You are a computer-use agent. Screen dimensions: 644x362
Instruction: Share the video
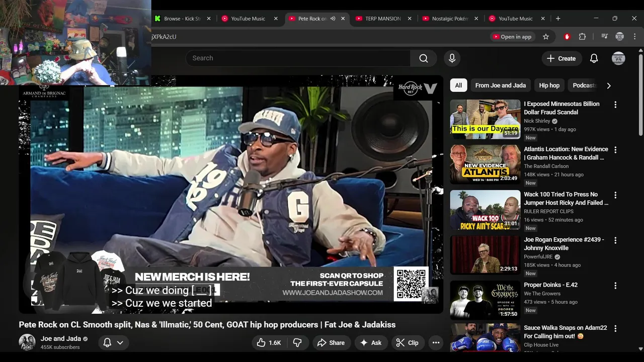point(331,343)
